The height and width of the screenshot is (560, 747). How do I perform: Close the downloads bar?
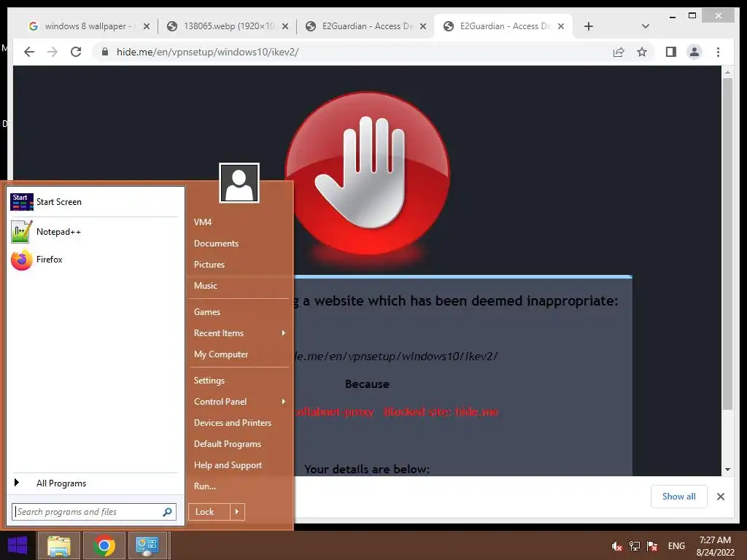[x=721, y=497]
